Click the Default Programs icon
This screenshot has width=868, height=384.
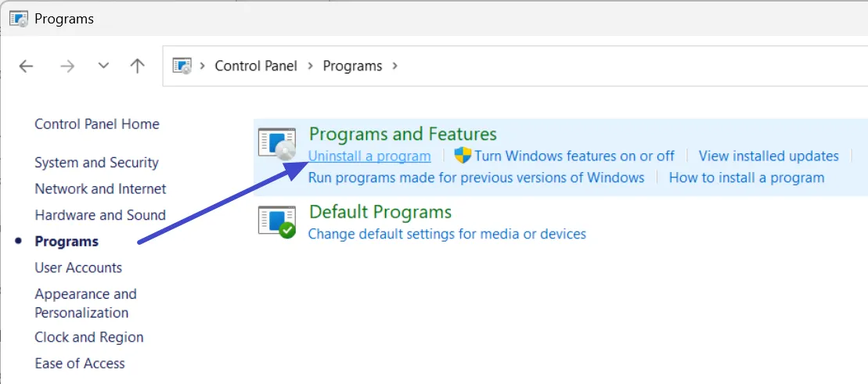[x=277, y=221]
